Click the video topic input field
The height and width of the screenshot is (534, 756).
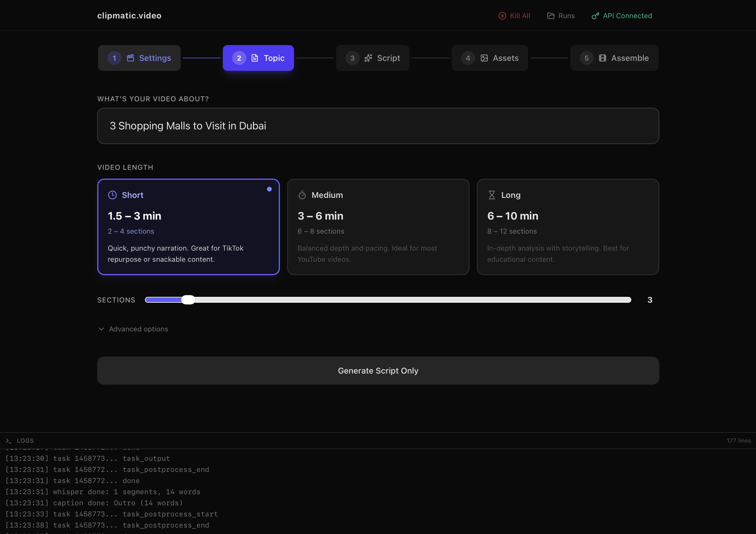[x=377, y=126]
